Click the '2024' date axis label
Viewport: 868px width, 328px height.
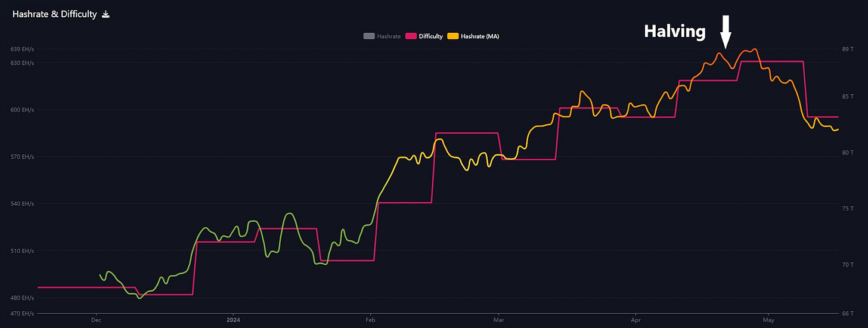pos(233,319)
